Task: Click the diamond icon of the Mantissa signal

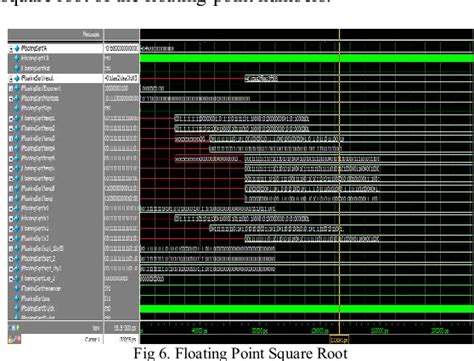Action: [x=17, y=99]
